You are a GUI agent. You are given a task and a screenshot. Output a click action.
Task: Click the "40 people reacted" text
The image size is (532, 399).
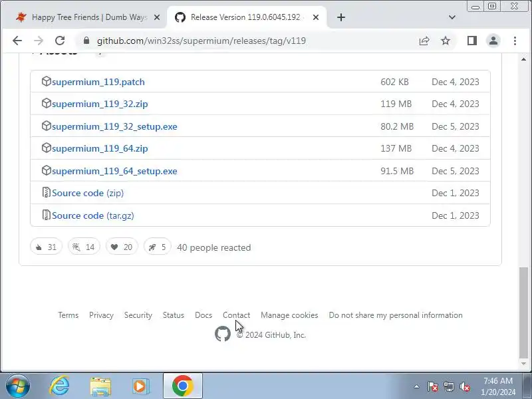[213, 247]
